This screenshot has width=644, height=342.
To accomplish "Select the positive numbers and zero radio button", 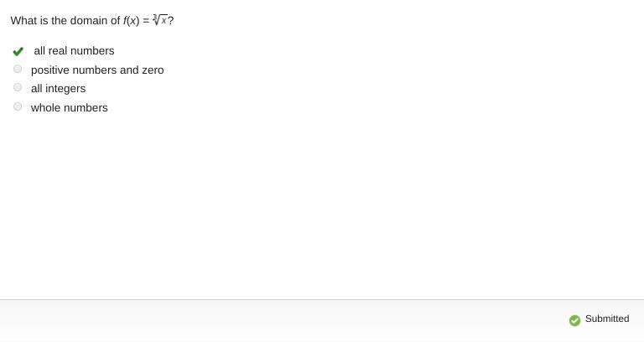I will pyautogui.click(x=18, y=69).
